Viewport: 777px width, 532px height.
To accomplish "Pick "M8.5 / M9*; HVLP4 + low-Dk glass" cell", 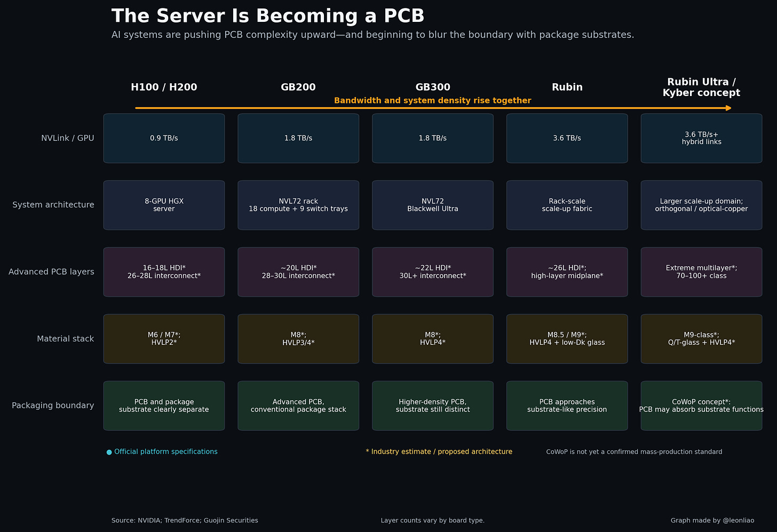I will pos(567,339).
